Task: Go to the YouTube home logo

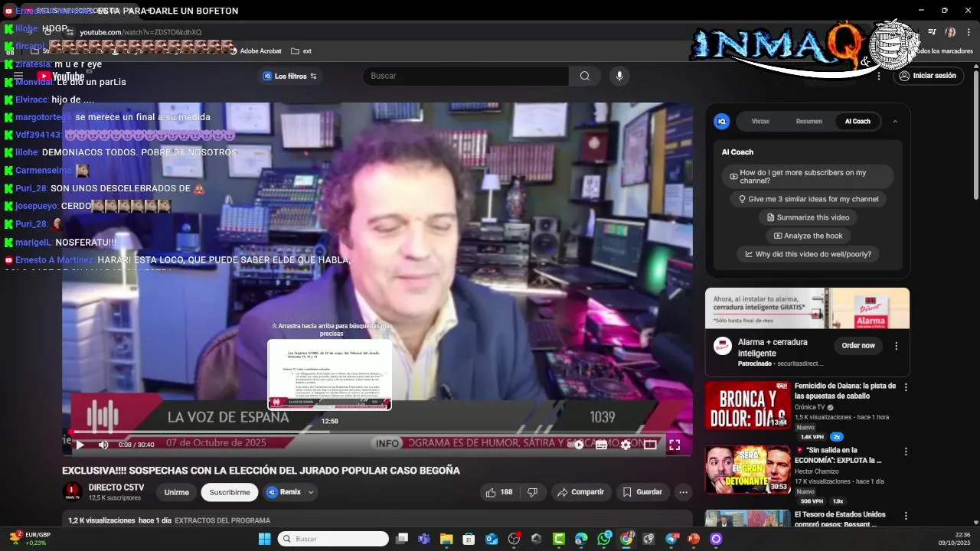Action: 61,76
